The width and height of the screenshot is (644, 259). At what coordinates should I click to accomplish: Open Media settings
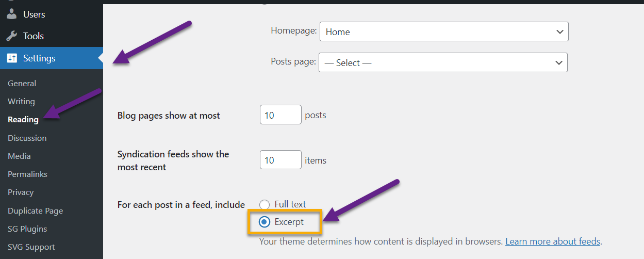(19, 156)
